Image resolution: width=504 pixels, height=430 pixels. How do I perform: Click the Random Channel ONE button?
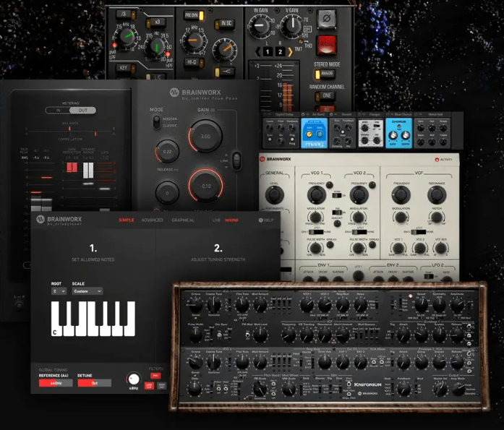click(x=325, y=95)
